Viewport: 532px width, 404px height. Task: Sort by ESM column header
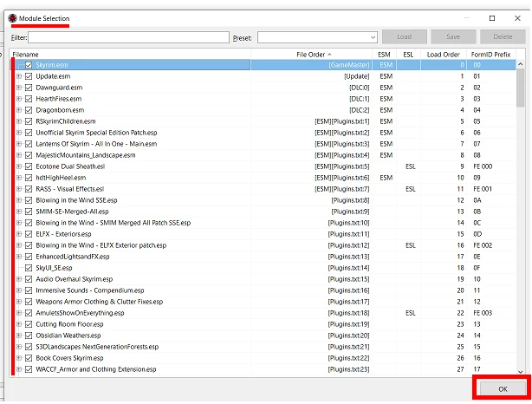click(384, 55)
